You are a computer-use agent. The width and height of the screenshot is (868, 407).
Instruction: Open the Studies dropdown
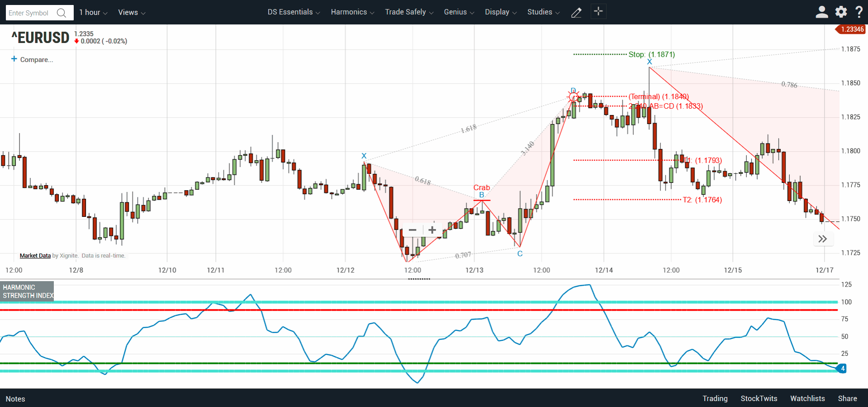pos(543,12)
